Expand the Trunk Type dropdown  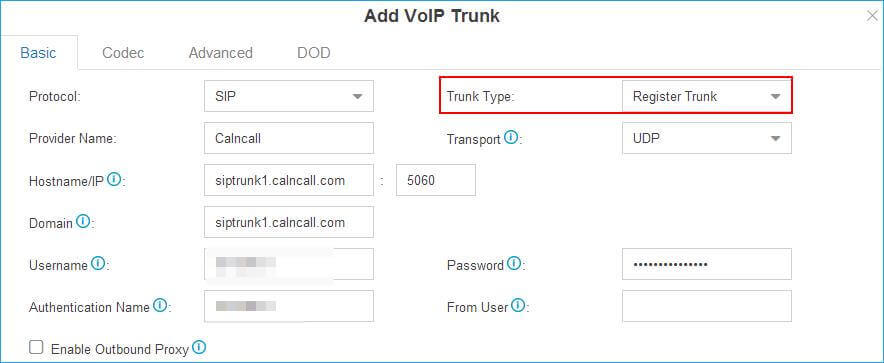707,96
